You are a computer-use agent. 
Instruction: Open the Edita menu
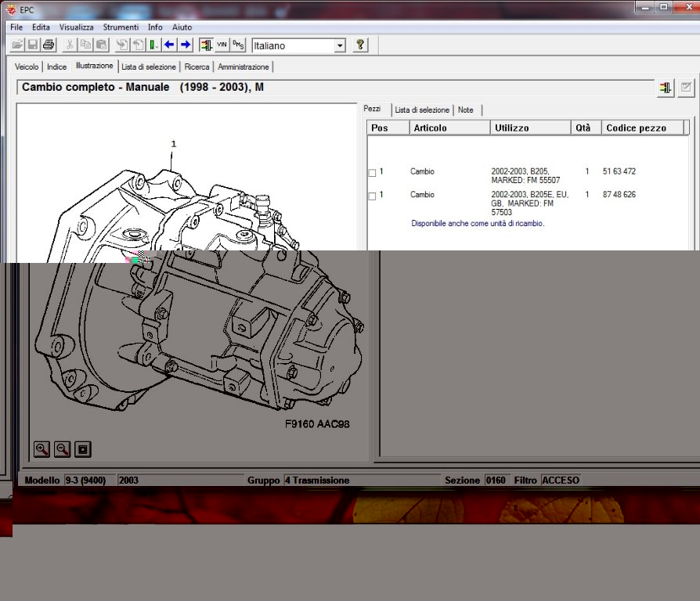(41, 27)
